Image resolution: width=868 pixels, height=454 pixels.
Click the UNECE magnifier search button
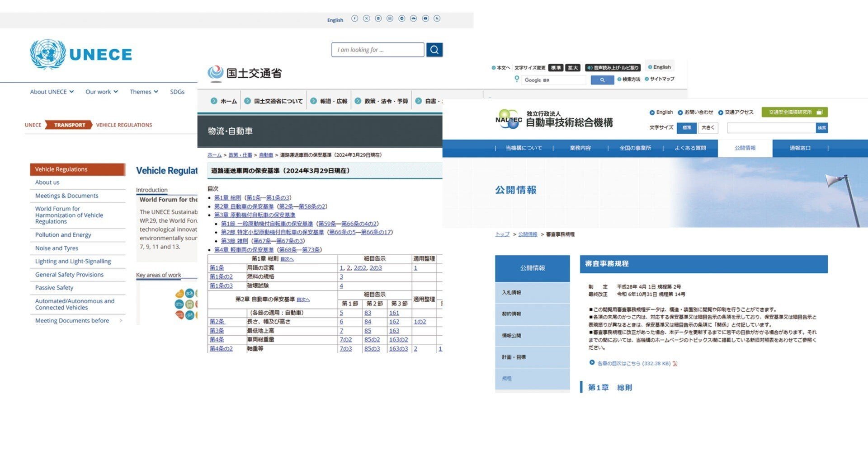(x=434, y=50)
